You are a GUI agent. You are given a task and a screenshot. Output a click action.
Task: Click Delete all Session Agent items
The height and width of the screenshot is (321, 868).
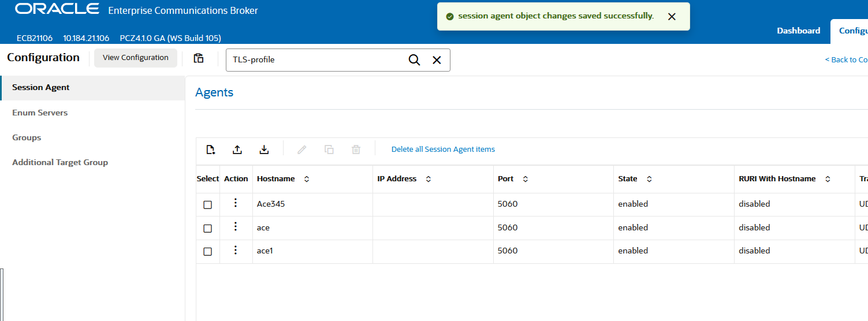(x=443, y=150)
